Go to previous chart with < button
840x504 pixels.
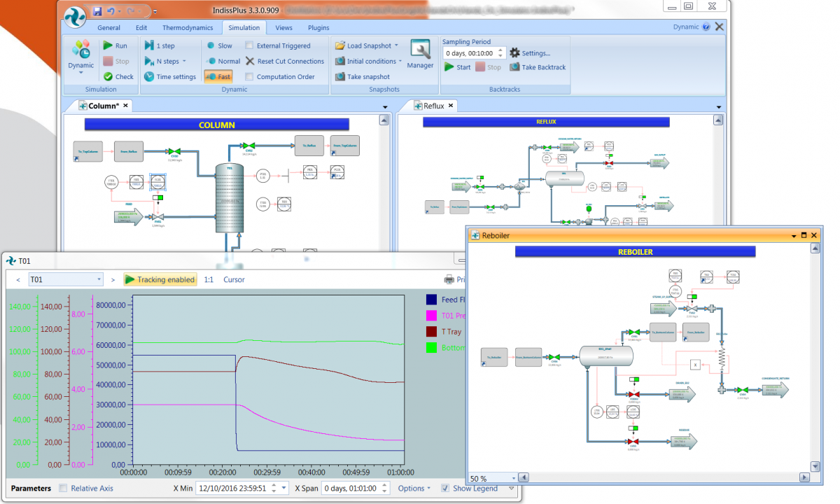[x=17, y=280]
